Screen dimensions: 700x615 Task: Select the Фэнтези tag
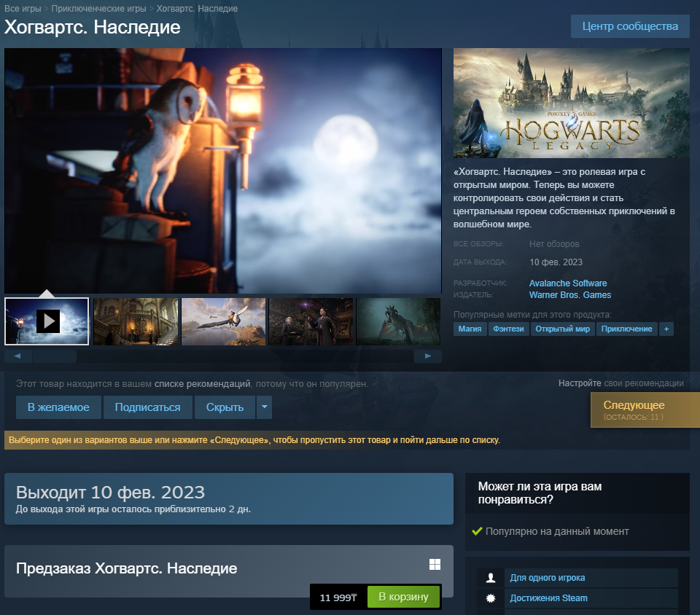pyautogui.click(x=508, y=329)
